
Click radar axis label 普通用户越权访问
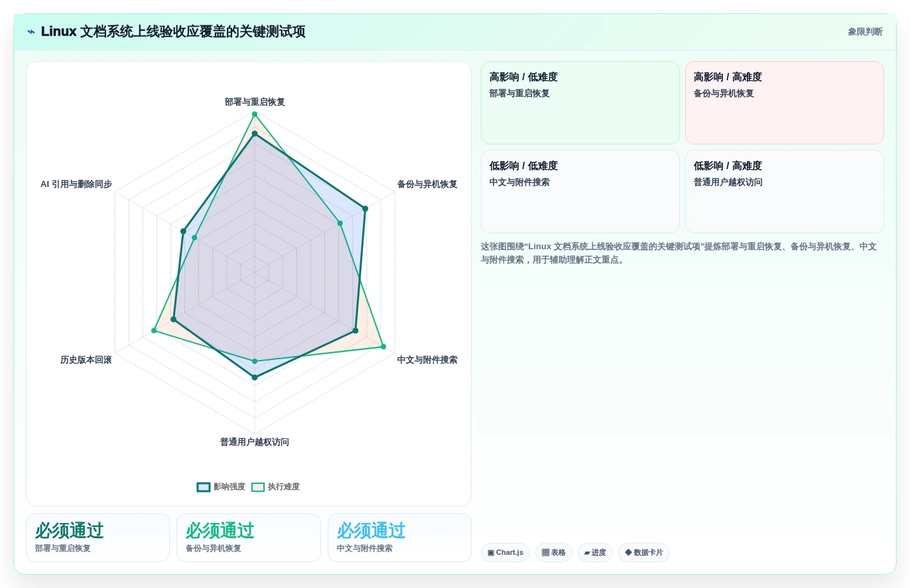[255, 442]
